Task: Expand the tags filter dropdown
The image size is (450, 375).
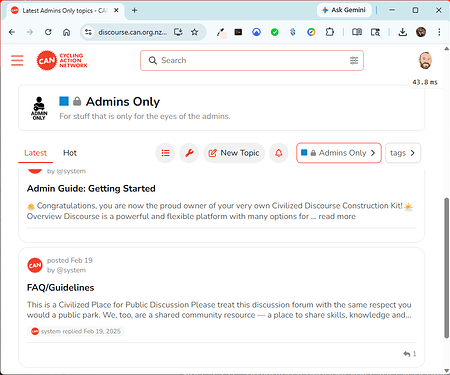Action: (x=403, y=153)
